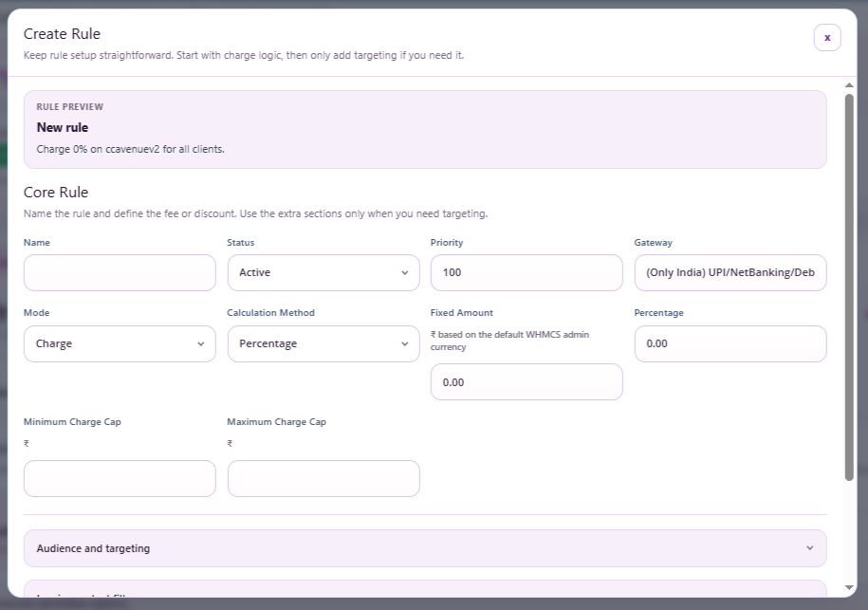Click the New rule preview text

tap(63, 127)
